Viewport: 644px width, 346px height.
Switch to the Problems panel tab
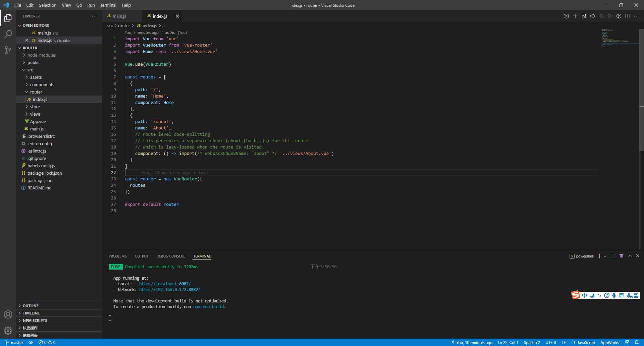118,256
